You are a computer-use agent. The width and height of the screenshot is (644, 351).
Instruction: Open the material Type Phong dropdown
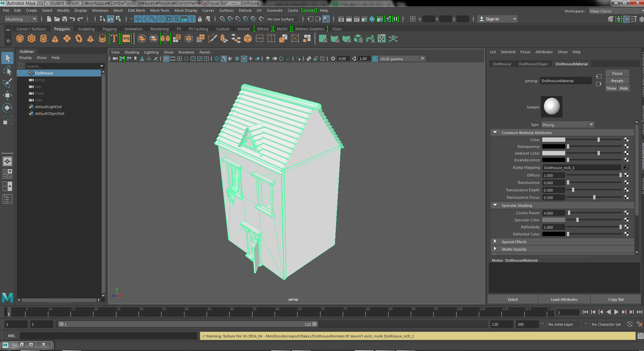[568, 125]
